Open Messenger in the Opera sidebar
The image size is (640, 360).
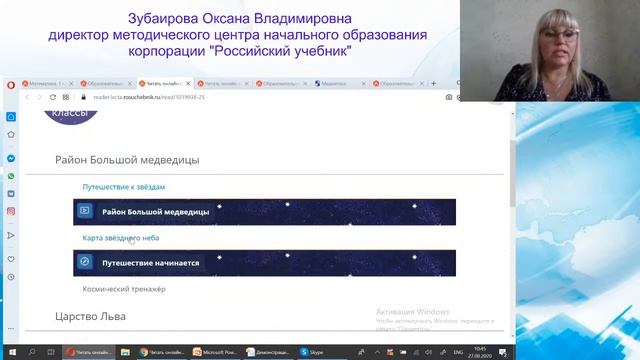point(11,158)
